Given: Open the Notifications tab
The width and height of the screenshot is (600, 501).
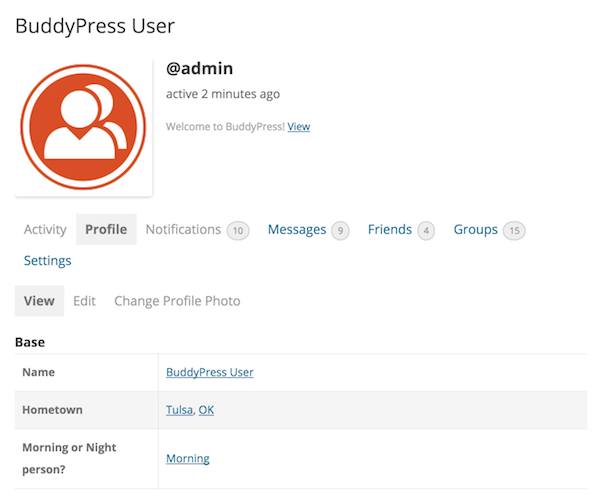Looking at the screenshot, I should 183,229.
